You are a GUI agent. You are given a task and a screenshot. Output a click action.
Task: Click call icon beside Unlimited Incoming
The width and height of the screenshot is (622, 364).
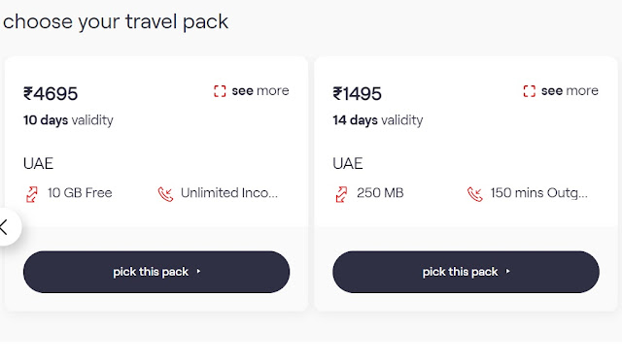(x=165, y=194)
